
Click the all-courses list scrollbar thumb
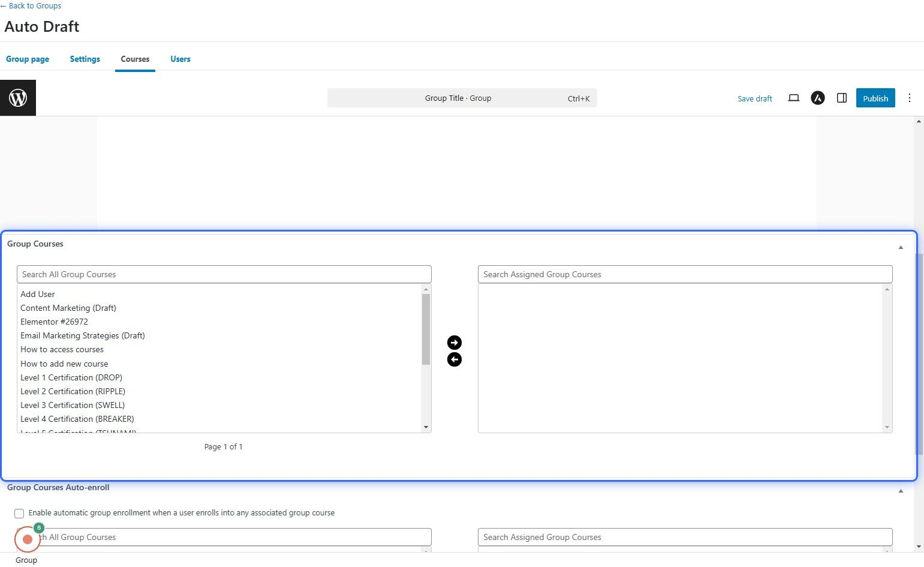tap(426, 330)
